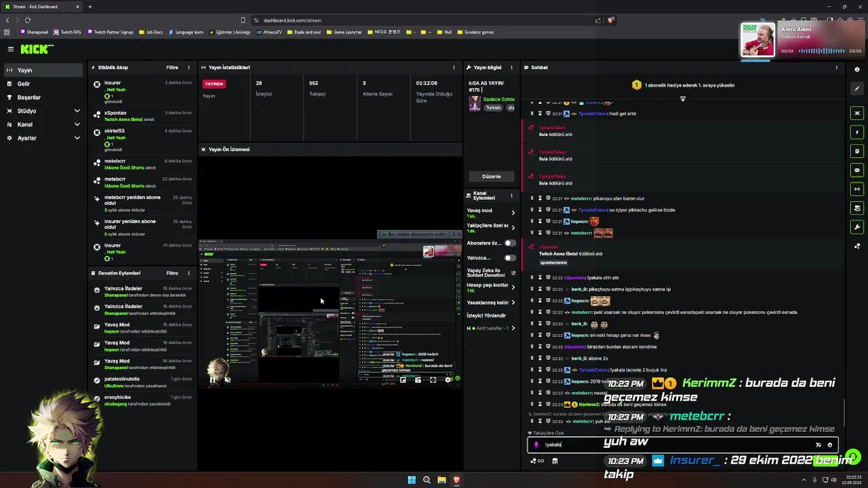
Task: Open Yapay Zeka ile Sohbet Denetimi
Action: (491, 272)
